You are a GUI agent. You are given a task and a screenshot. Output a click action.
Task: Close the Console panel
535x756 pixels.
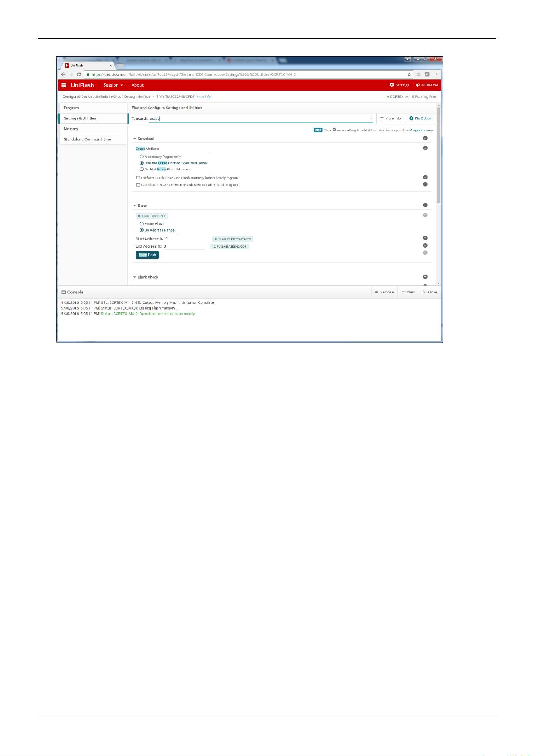[430, 292]
